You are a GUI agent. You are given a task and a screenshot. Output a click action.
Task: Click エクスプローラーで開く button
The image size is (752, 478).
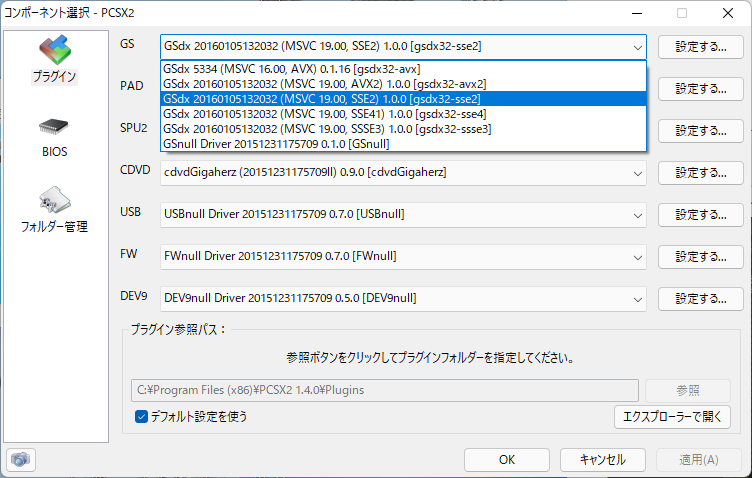pos(672,417)
